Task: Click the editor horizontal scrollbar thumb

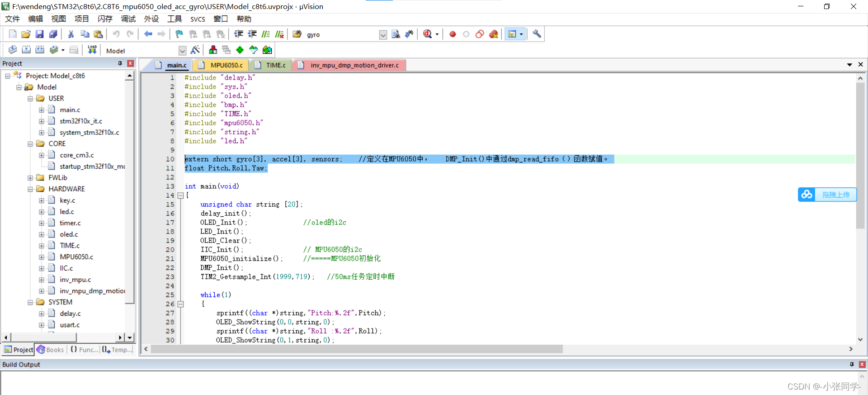Action: click(357, 349)
